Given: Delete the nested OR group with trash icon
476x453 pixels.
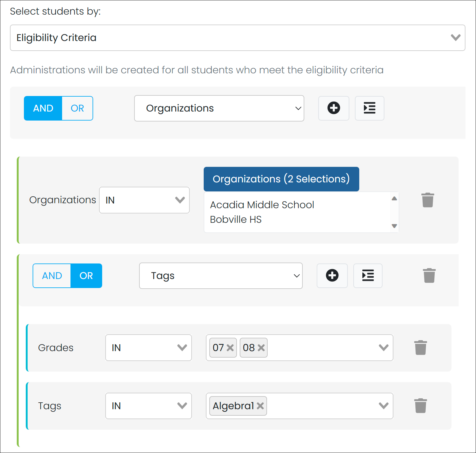Looking at the screenshot, I should [429, 276].
